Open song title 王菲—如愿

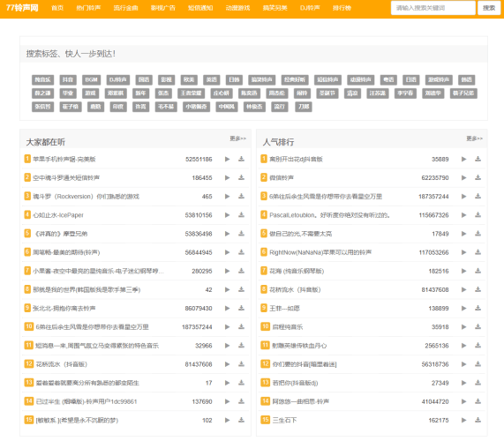click(284, 309)
